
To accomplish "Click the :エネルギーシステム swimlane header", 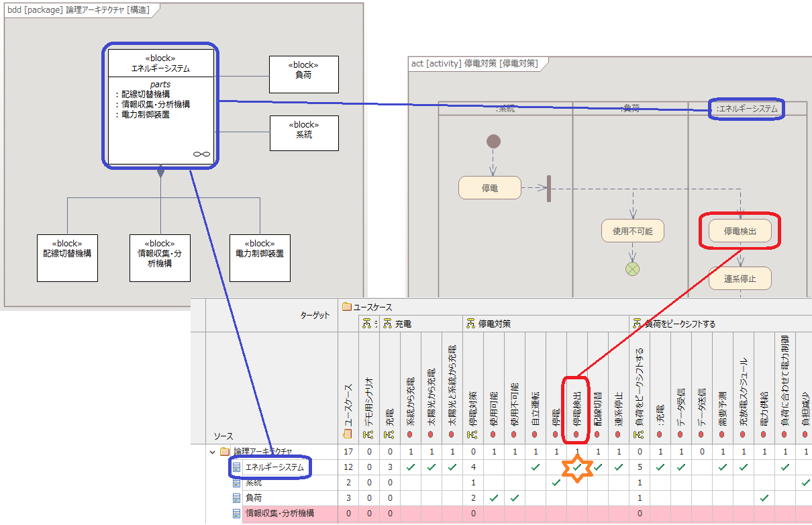I will pyautogui.click(x=747, y=108).
